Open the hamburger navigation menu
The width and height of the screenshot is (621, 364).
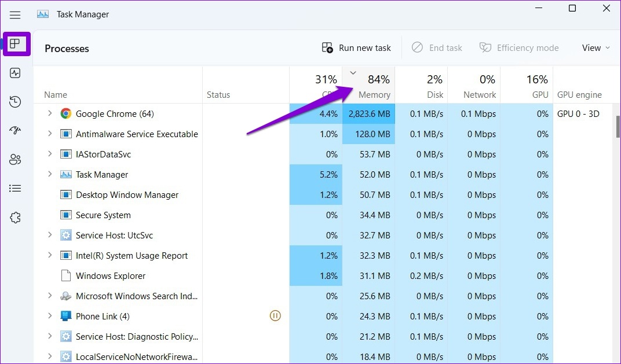15,15
